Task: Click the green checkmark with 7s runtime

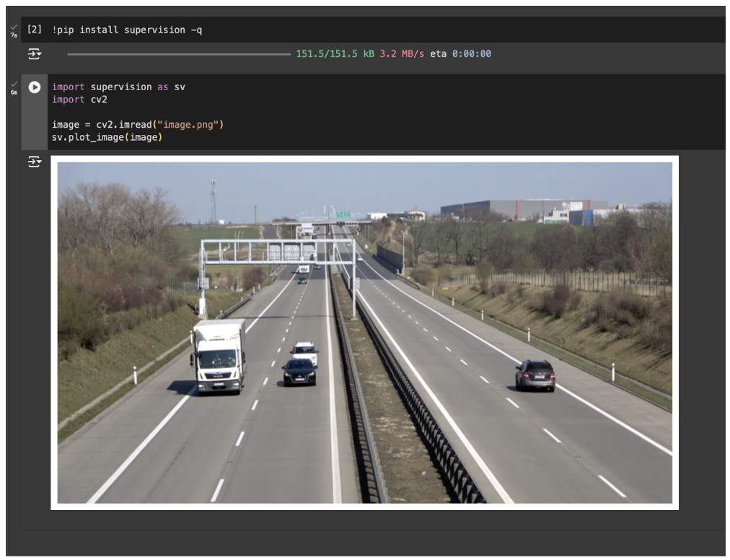Action: (x=14, y=28)
